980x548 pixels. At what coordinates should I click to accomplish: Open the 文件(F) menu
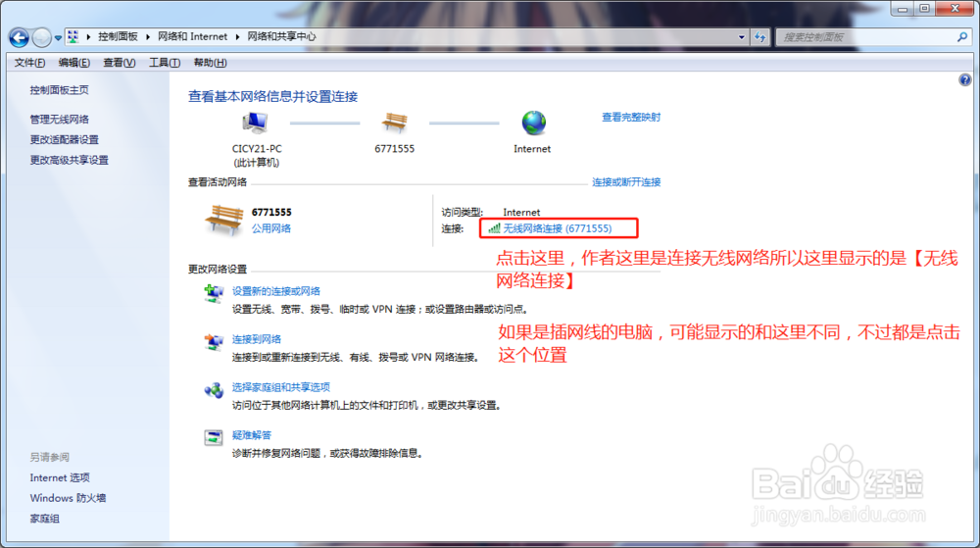tap(29, 63)
